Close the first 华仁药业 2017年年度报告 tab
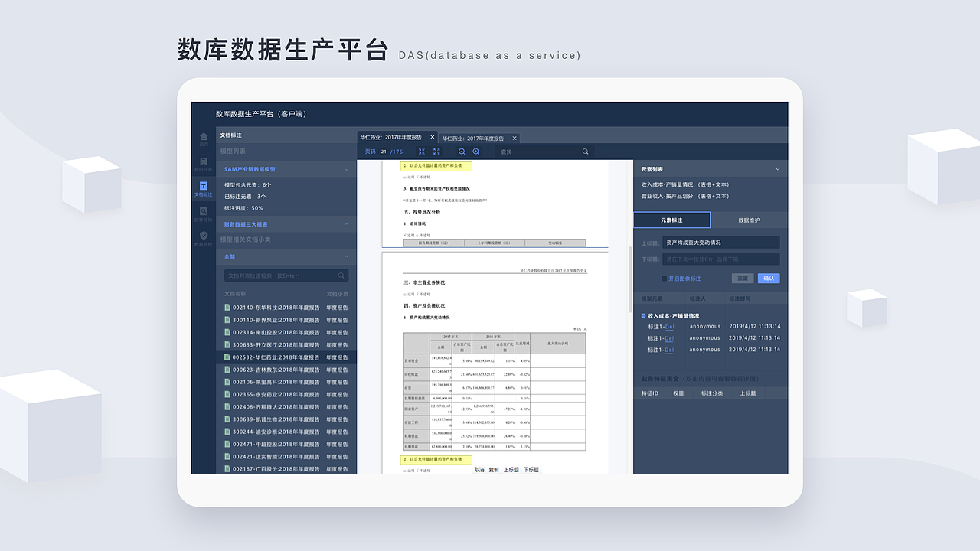 [432, 138]
